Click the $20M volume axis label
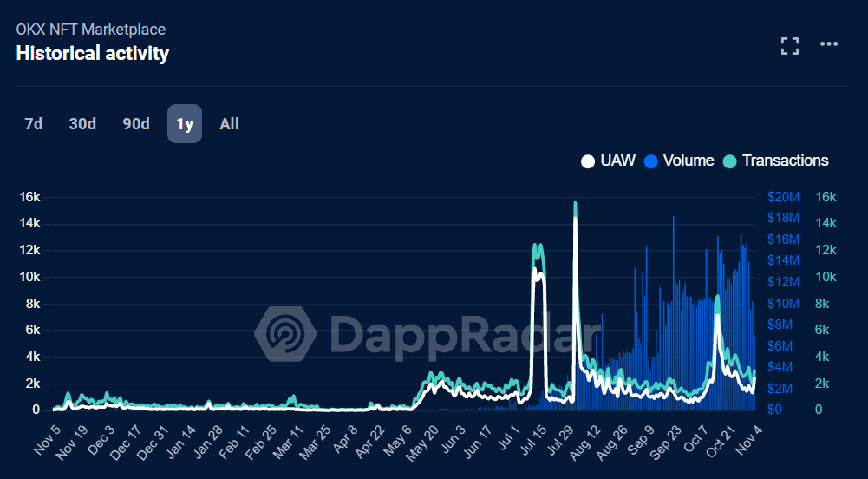The image size is (868, 479). 783,197
